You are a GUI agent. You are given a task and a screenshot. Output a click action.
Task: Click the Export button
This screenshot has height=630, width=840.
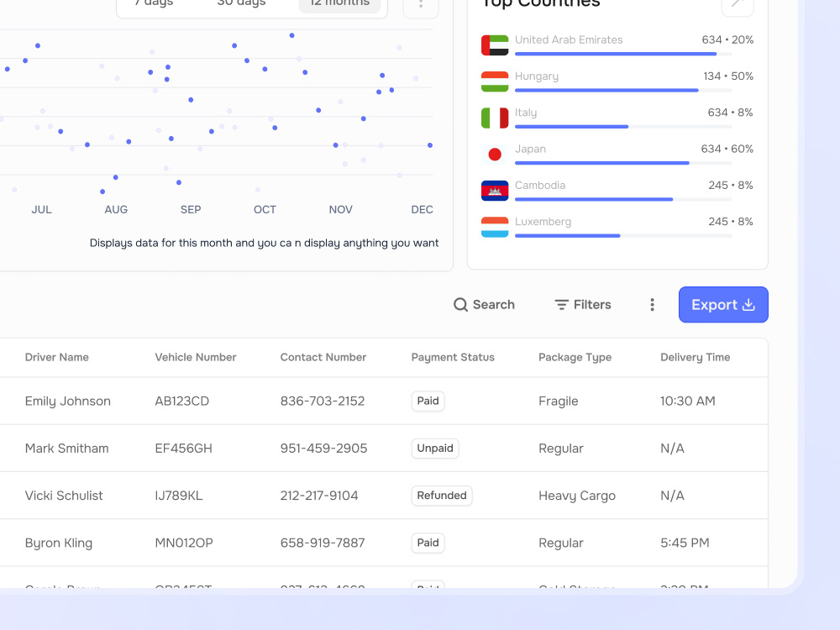coord(723,304)
